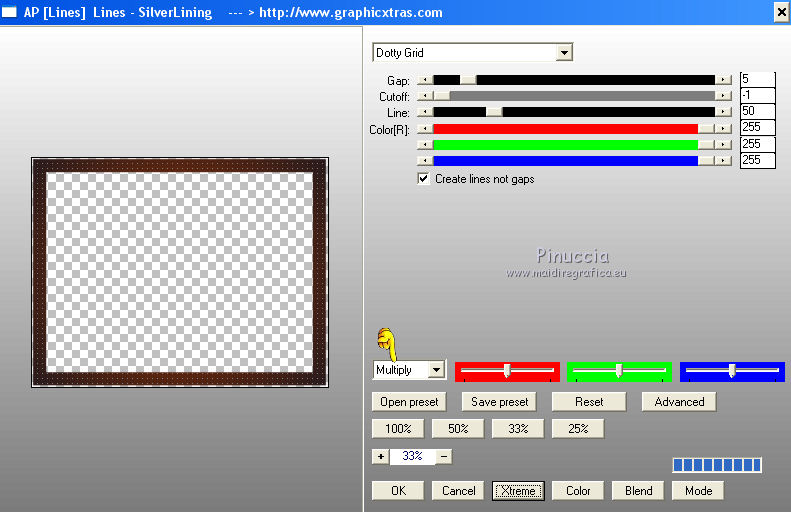Screen dimensions: 791x512
Task: Confirm with the OK button
Action: click(x=398, y=491)
